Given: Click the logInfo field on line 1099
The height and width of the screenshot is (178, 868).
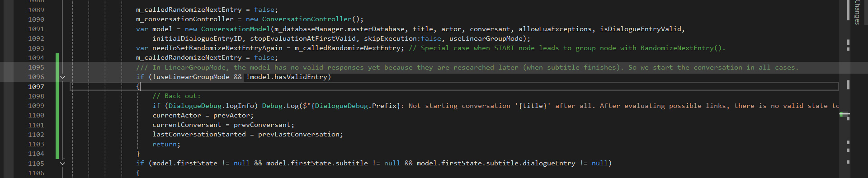Looking at the screenshot, I should point(240,106).
